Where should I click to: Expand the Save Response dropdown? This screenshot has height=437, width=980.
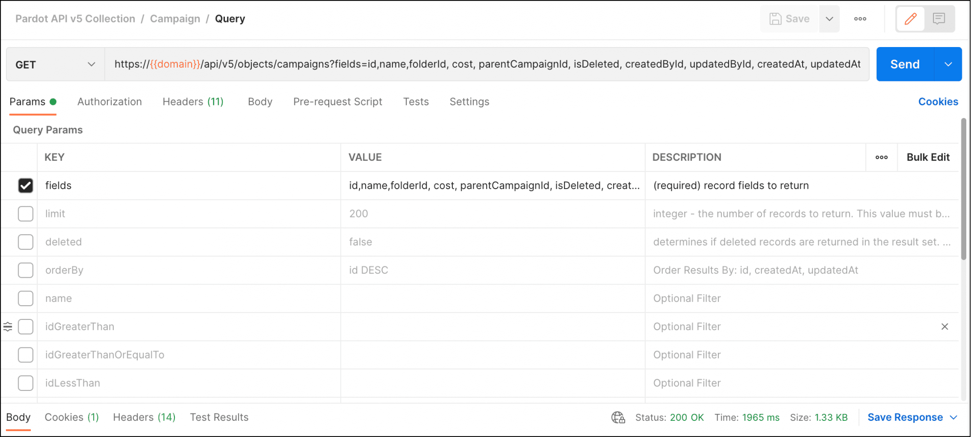pos(954,417)
